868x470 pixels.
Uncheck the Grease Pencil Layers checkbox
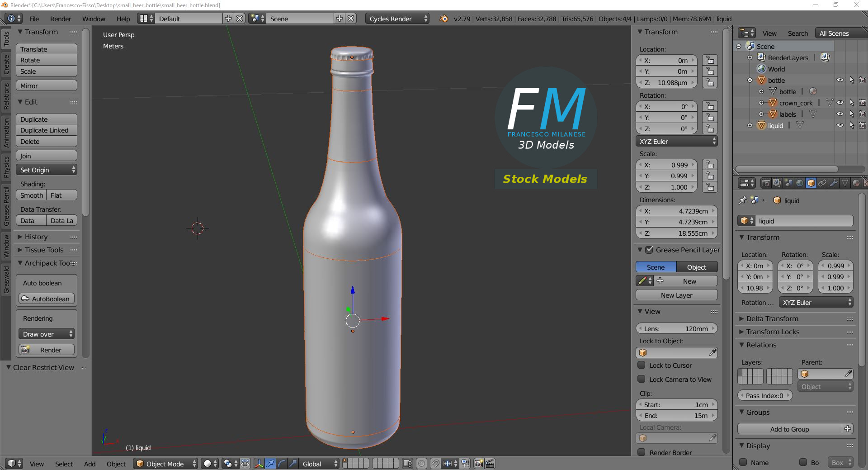(649, 250)
